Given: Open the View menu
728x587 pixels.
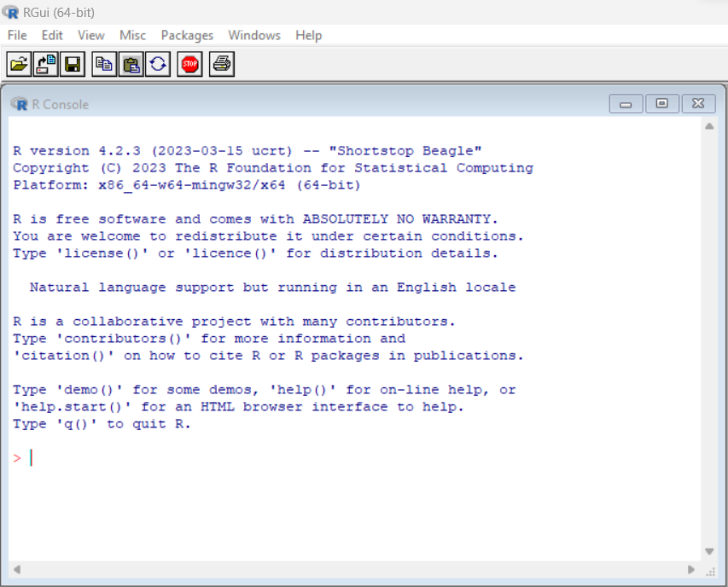Looking at the screenshot, I should (91, 35).
